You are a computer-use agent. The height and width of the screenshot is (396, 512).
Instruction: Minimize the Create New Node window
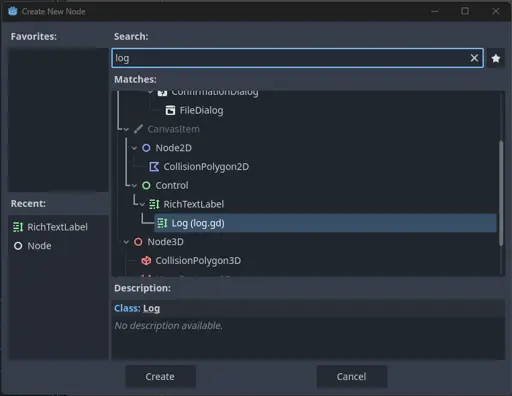click(x=435, y=11)
